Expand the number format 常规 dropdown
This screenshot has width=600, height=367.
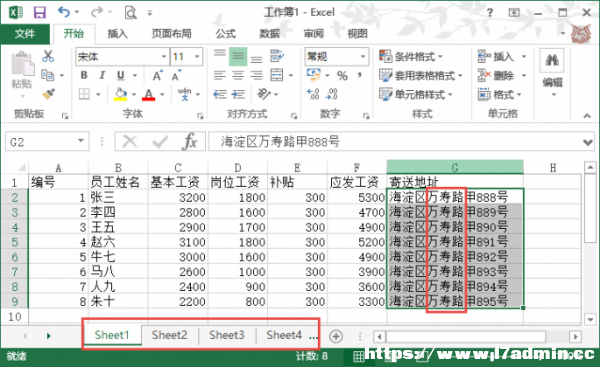click(x=362, y=57)
